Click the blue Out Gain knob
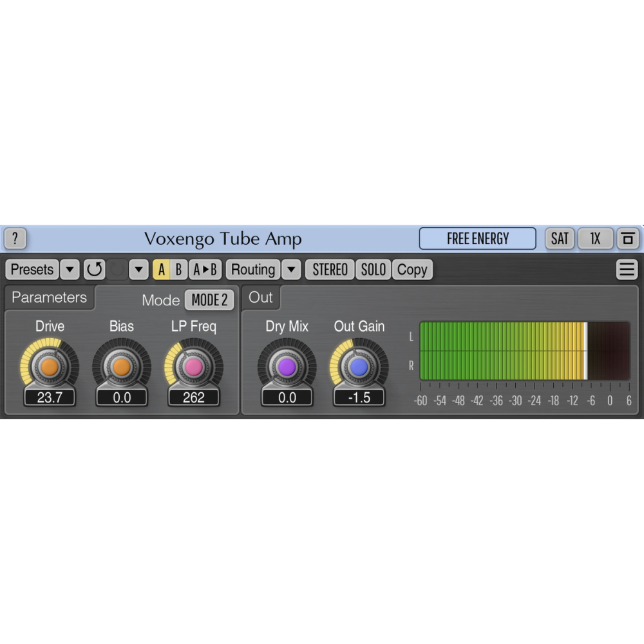This screenshot has height=644, width=644. 359,366
